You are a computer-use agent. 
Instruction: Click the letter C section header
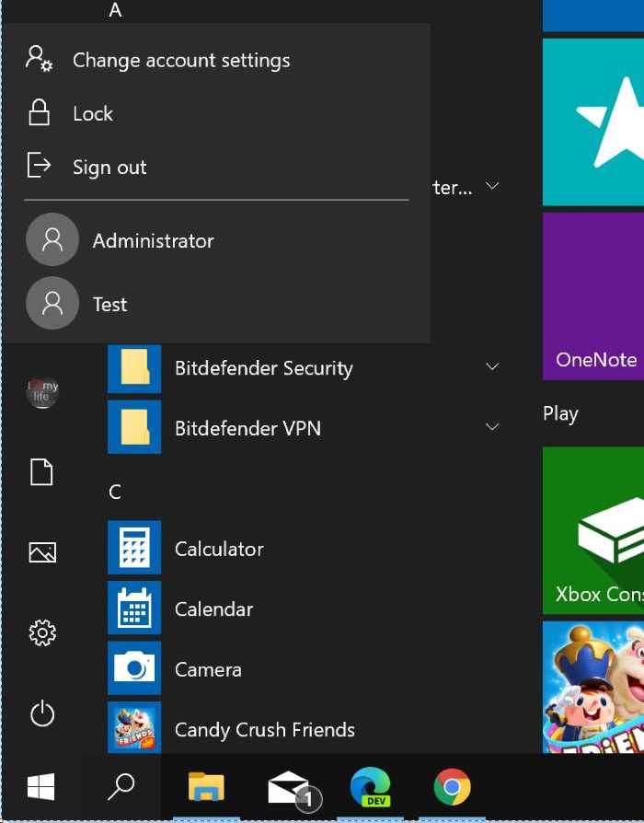[115, 492]
